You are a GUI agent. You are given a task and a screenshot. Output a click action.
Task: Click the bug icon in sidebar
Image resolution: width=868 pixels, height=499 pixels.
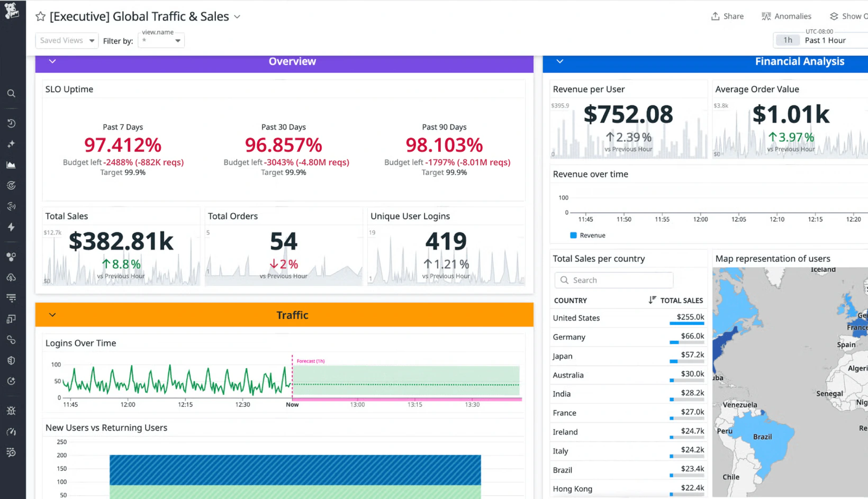[x=11, y=411]
